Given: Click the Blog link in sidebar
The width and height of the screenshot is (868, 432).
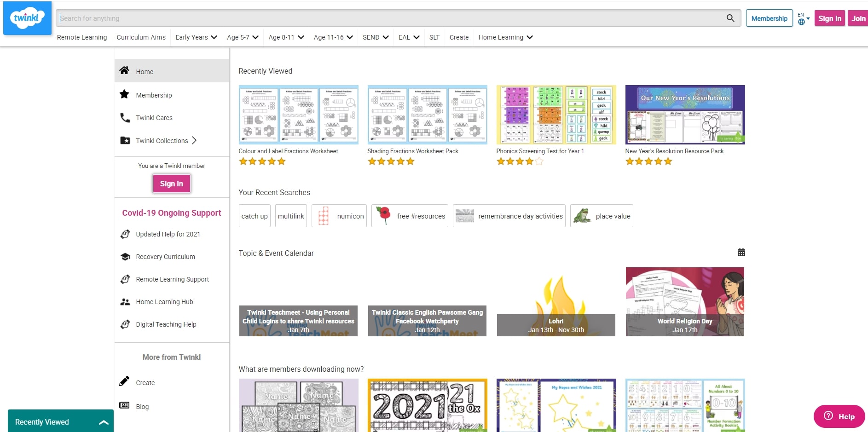Looking at the screenshot, I should (142, 407).
